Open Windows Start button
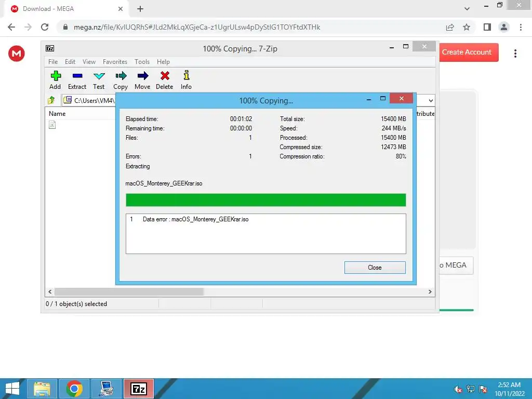The height and width of the screenshot is (399, 532). (12, 389)
